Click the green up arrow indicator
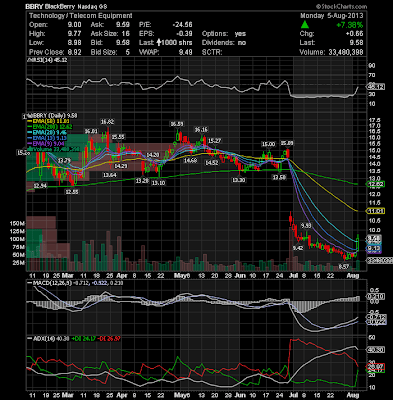 click(x=305, y=24)
